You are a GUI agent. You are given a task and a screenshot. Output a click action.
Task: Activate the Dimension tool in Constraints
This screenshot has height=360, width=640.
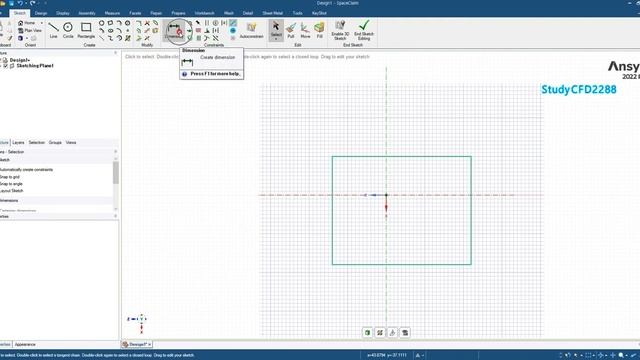175,30
